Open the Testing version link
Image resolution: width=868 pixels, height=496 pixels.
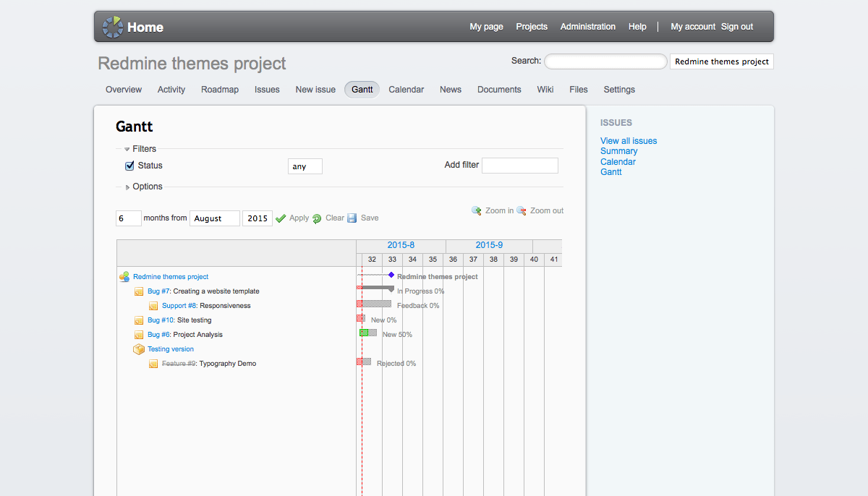pos(171,349)
